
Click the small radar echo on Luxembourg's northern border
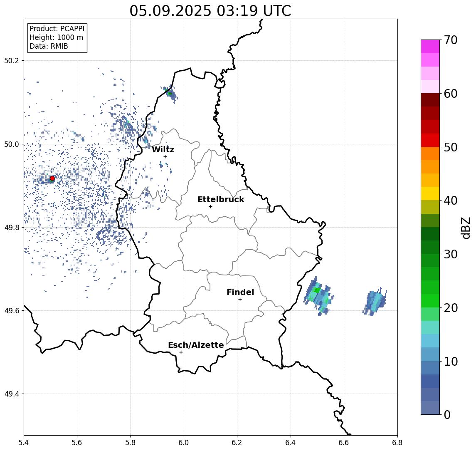point(169,93)
